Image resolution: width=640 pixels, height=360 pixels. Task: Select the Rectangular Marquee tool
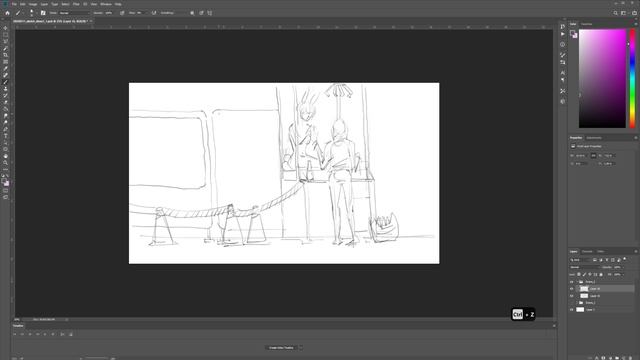point(5,35)
